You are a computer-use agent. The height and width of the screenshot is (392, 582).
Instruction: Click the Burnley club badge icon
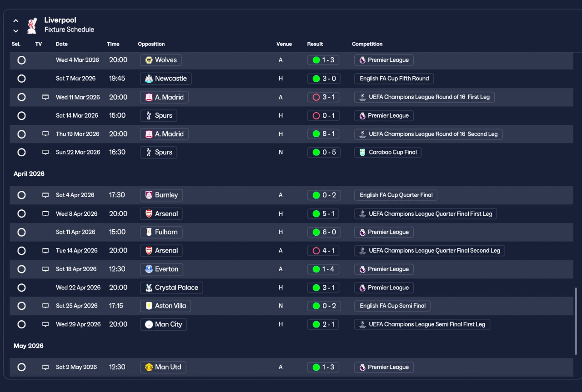pyautogui.click(x=149, y=195)
